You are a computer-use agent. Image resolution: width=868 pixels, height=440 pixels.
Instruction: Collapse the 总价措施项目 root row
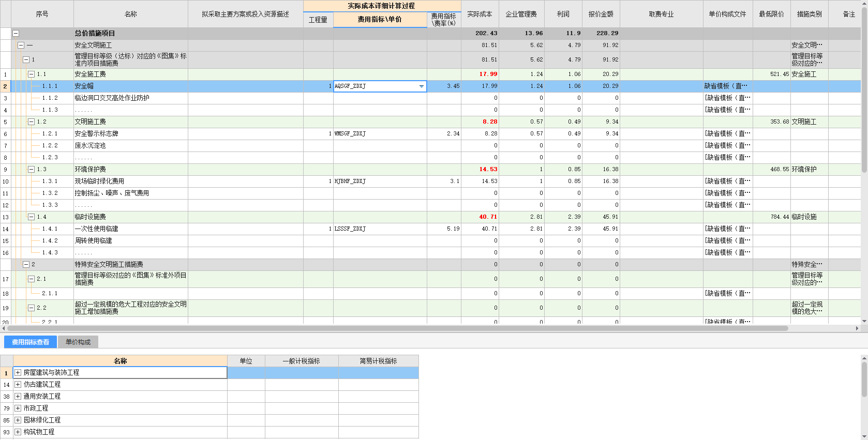pyautogui.click(x=16, y=33)
